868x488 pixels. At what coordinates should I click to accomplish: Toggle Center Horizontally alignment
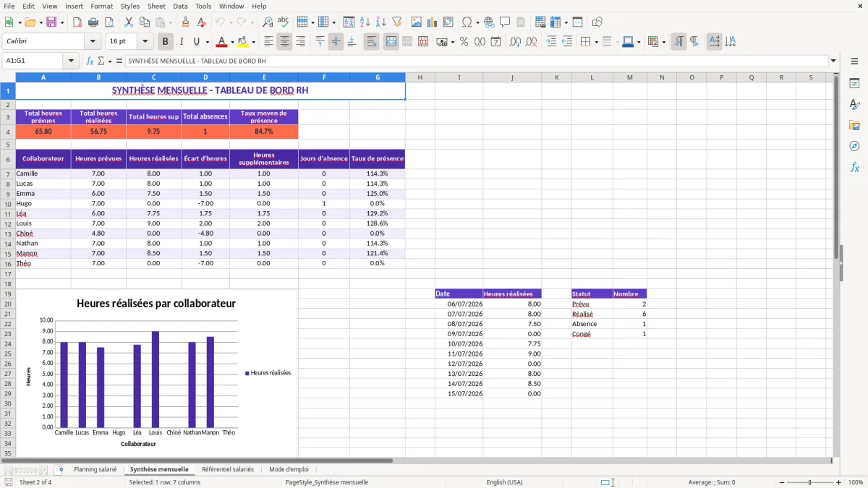click(284, 42)
